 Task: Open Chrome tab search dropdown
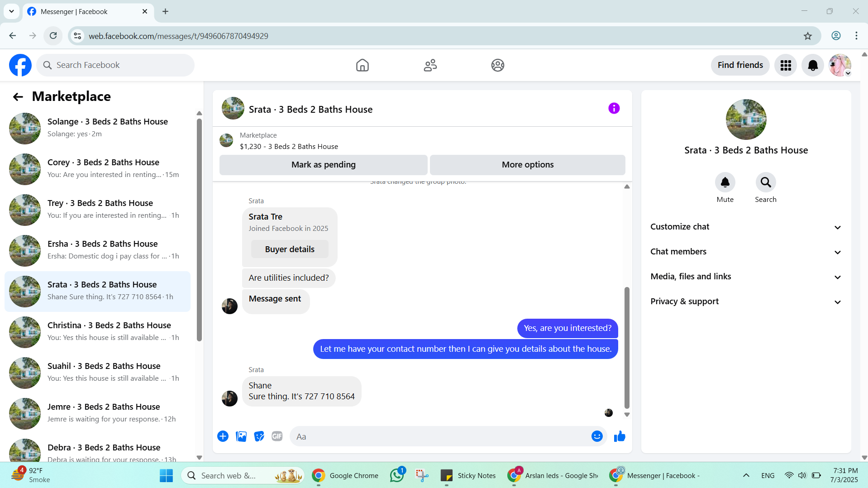click(x=11, y=11)
